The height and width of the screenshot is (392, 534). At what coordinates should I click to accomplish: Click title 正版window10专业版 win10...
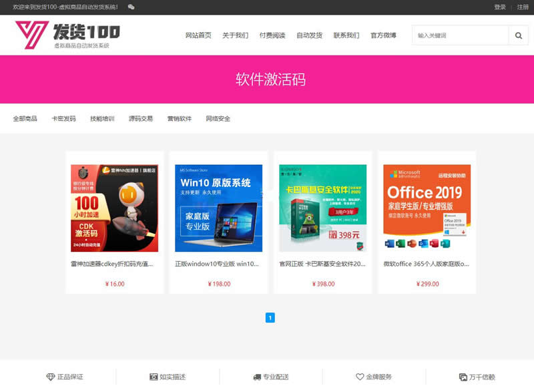point(217,264)
